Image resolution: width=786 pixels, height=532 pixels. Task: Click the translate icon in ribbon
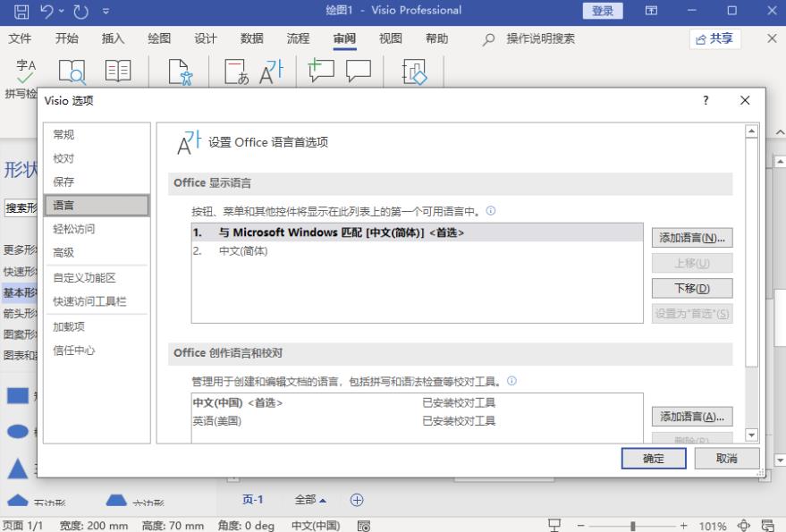pos(237,72)
